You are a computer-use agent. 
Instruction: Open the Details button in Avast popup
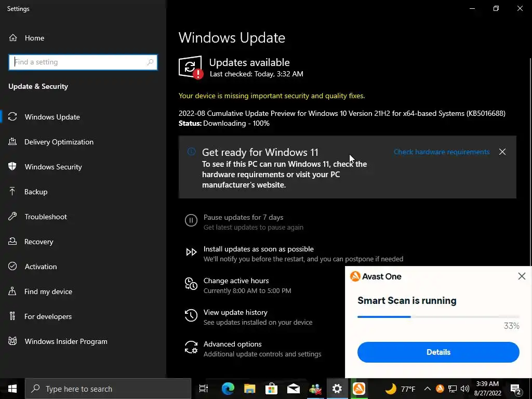[x=438, y=352]
